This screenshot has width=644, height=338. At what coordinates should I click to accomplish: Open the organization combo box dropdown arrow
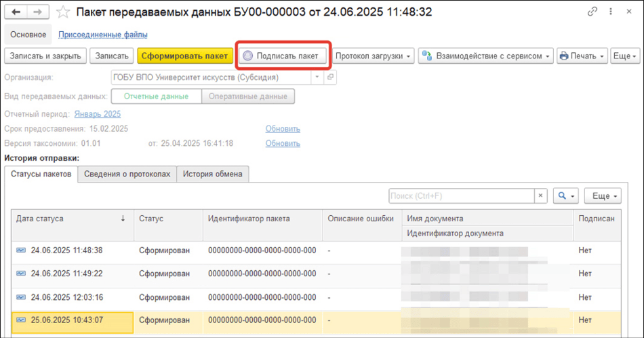[x=317, y=77]
